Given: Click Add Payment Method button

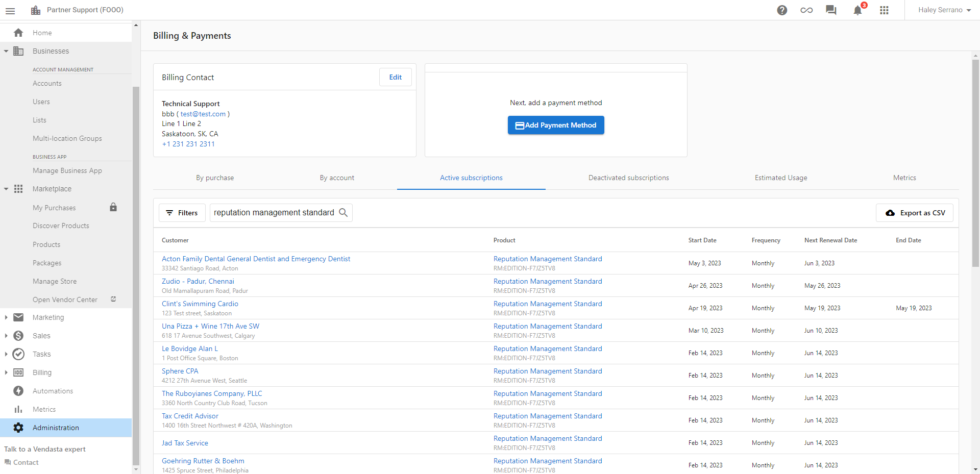Looking at the screenshot, I should [x=556, y=125].
